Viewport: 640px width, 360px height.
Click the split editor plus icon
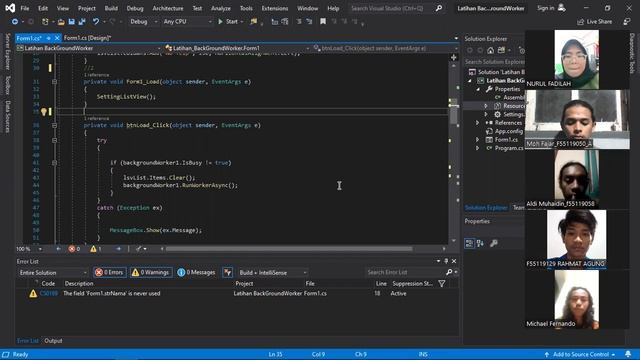(453, 58)
